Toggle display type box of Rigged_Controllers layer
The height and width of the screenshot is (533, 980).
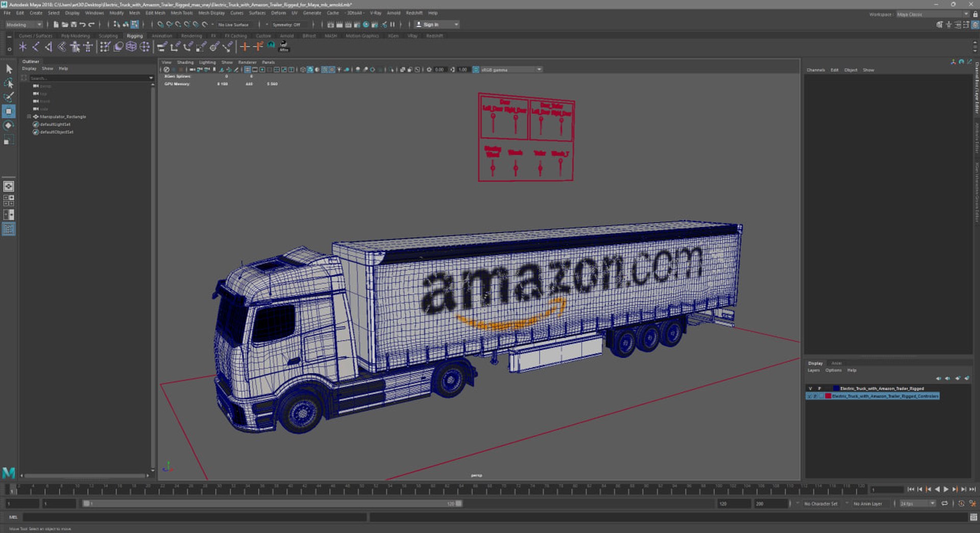click(821, 396)
